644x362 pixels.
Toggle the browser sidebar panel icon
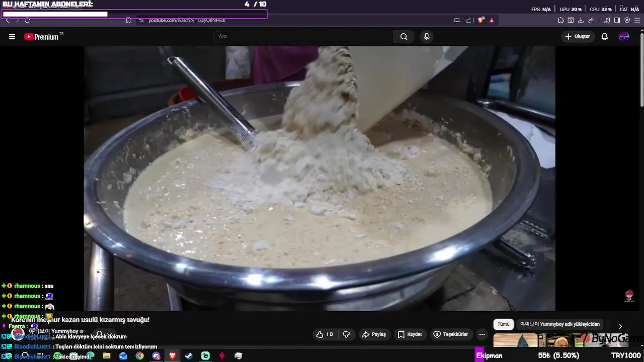[617, 20]
